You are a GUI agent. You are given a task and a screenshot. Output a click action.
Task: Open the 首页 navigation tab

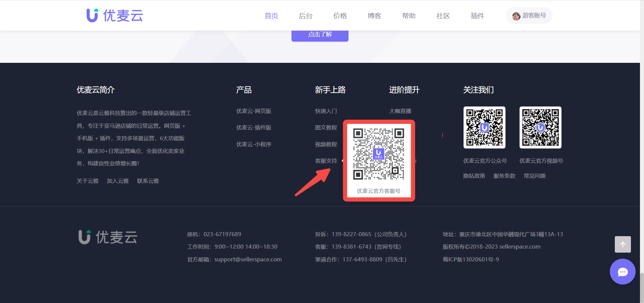click(271, 16)
